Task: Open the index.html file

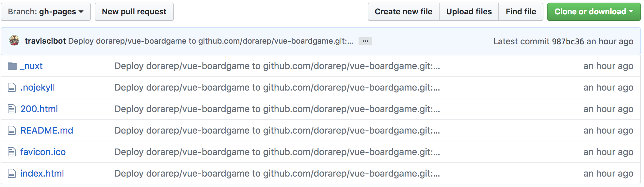Action: [x=42, y=173]
